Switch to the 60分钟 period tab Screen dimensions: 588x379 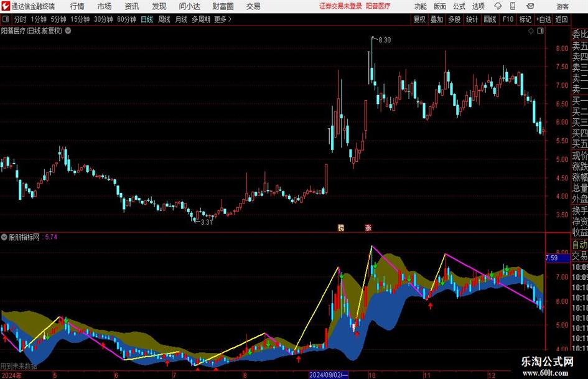[126, 19]
